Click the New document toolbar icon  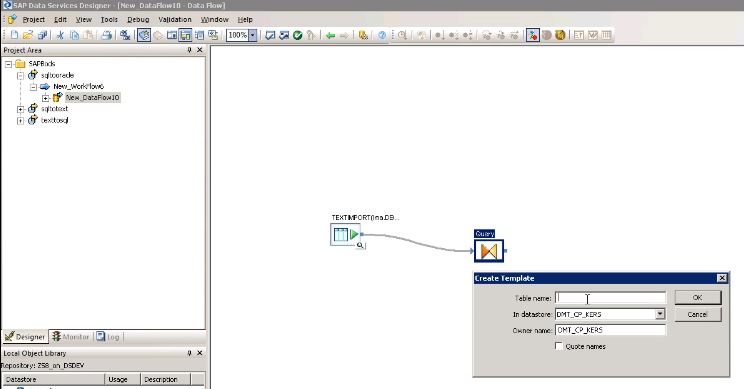point(14,35)
